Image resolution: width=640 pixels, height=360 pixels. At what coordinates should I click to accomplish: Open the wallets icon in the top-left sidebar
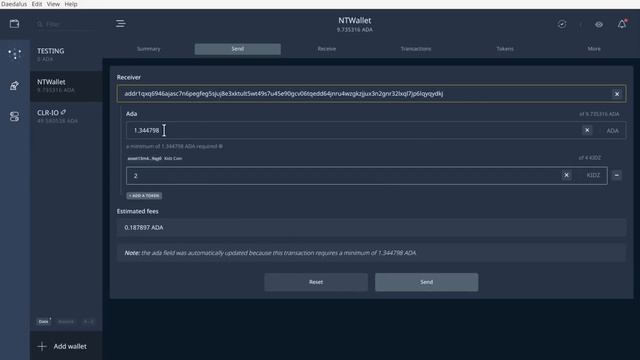tap(15, 24)
